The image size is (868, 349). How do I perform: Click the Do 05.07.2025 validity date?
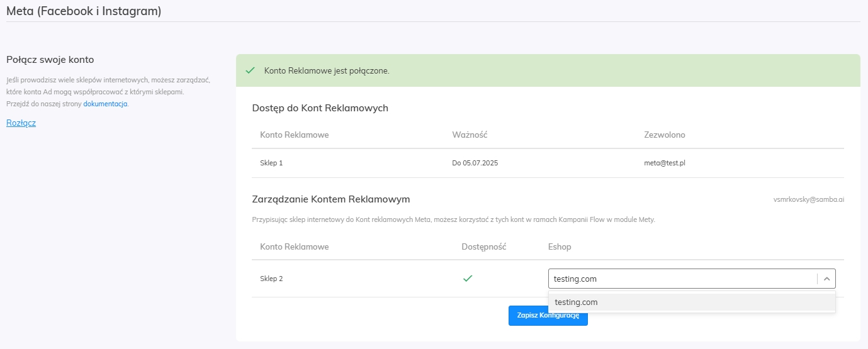[x=475, y=163]
